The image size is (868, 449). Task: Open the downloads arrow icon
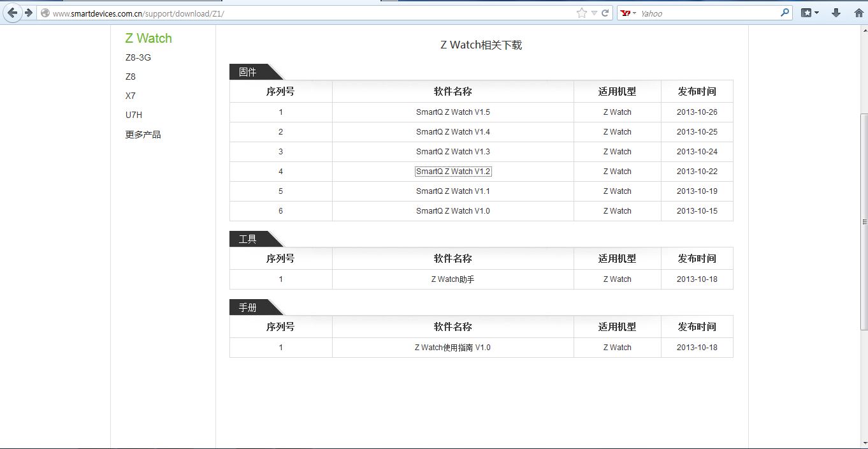pyautogui.click(x=836, y=13)
